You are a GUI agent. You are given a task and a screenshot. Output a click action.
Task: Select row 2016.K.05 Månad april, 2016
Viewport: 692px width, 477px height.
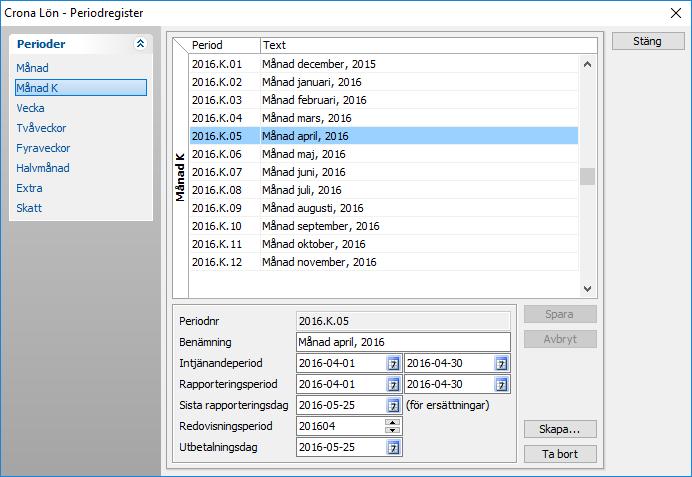384,136
